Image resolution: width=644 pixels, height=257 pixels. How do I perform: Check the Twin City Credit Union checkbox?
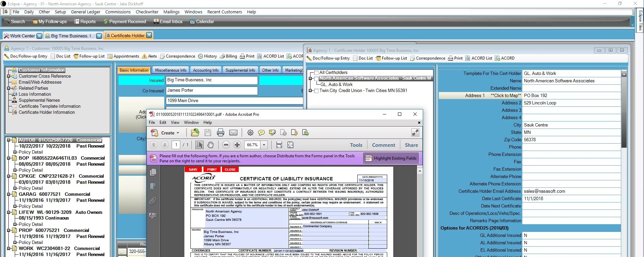[316, 91]
